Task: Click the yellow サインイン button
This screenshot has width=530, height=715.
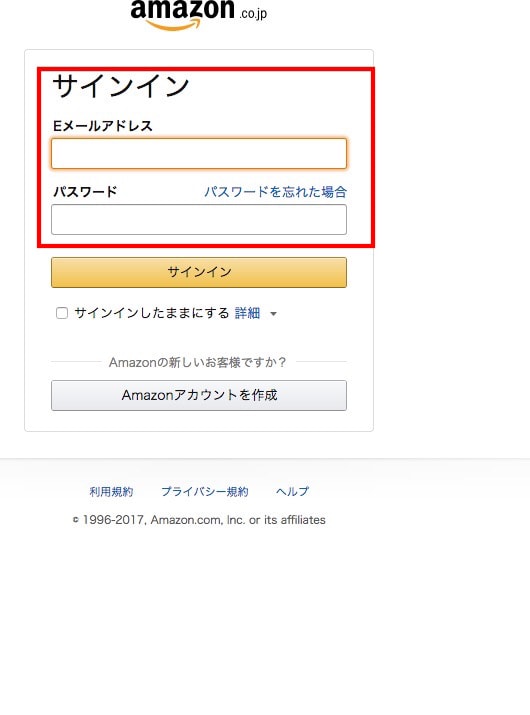Action: pos(199,272)
